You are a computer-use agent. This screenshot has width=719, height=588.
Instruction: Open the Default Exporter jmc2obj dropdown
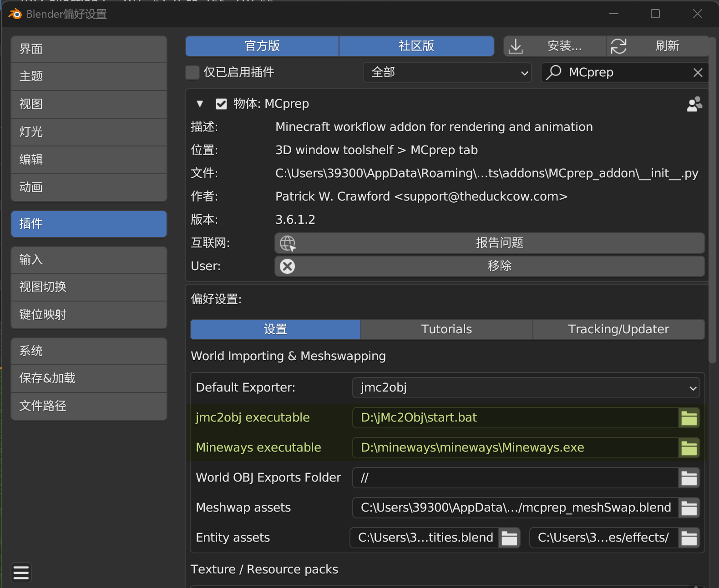coord(526,388)
